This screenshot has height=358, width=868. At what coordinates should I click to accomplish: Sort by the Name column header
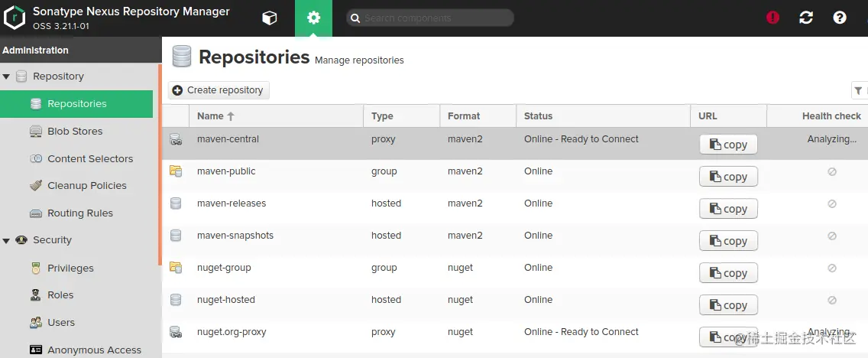tap(210, 116)
